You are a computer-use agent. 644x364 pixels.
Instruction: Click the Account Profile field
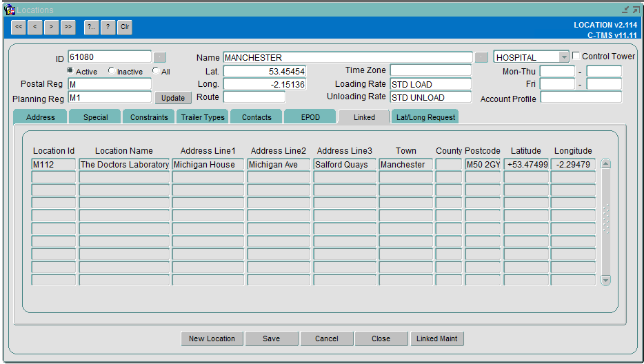[x=581, y=97]
